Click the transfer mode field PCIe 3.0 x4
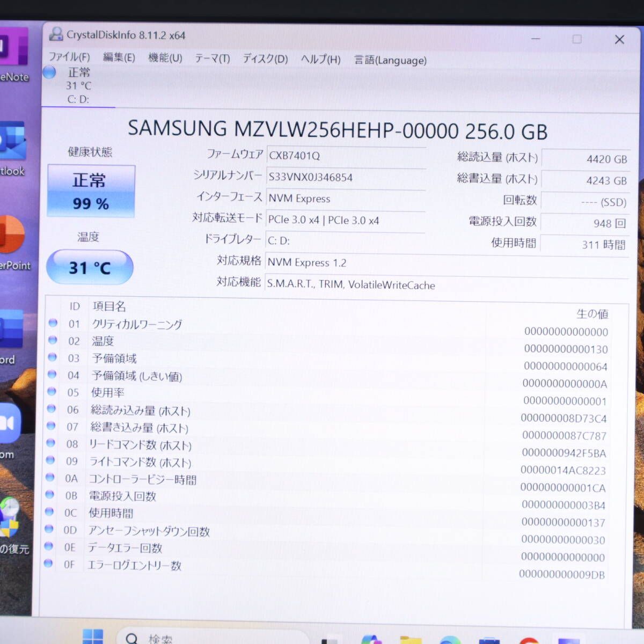 (x=346, y=220)
